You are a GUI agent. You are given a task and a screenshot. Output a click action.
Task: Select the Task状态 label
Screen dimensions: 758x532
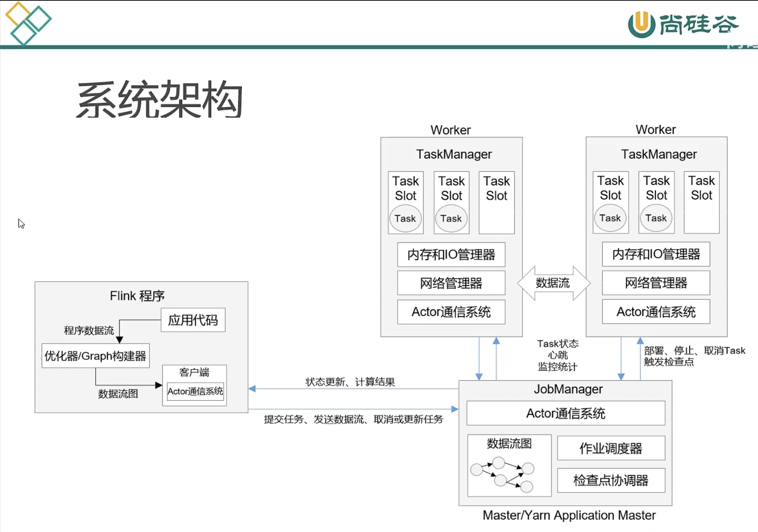coord(558,343)
